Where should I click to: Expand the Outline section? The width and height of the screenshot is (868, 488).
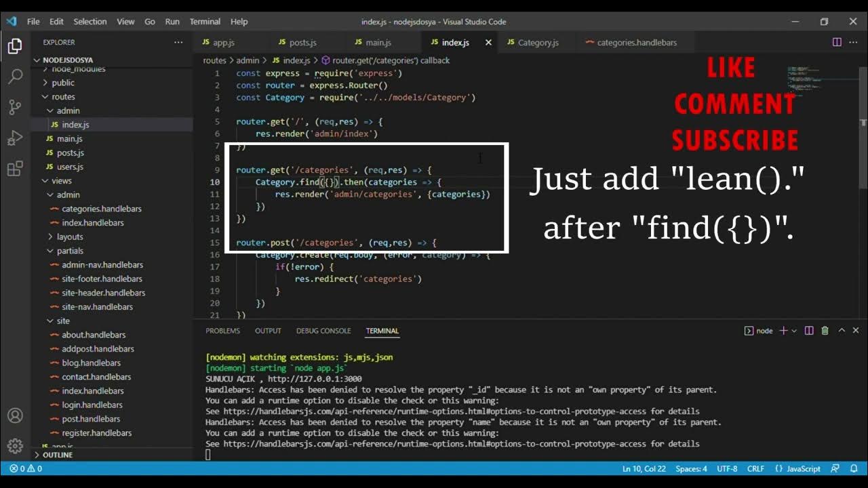pyautogui.click(x=112, y=455)
